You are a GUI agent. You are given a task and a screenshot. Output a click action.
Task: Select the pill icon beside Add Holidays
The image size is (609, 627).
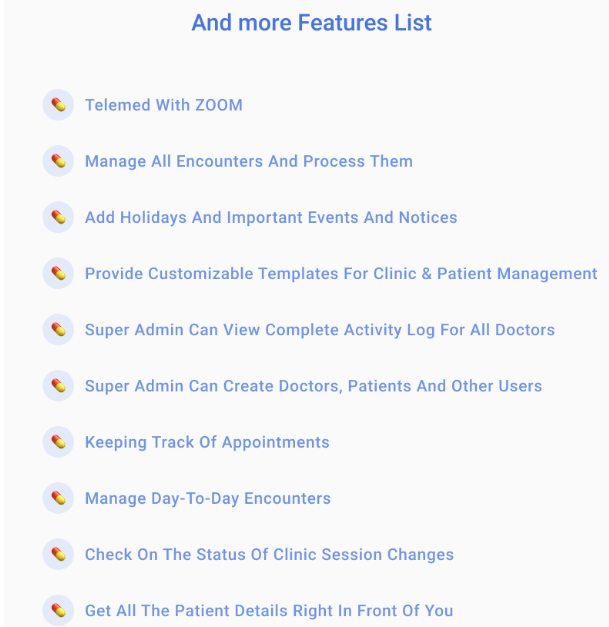[x=58, y=217]
